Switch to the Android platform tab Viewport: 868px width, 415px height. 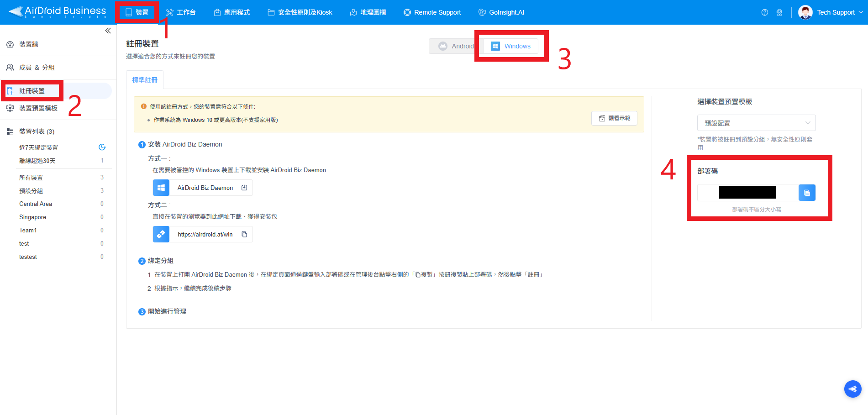[x=456, y=46]
